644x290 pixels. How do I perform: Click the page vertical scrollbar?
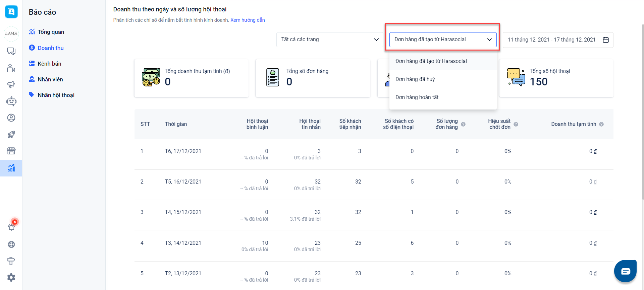(x=642, y=112)
